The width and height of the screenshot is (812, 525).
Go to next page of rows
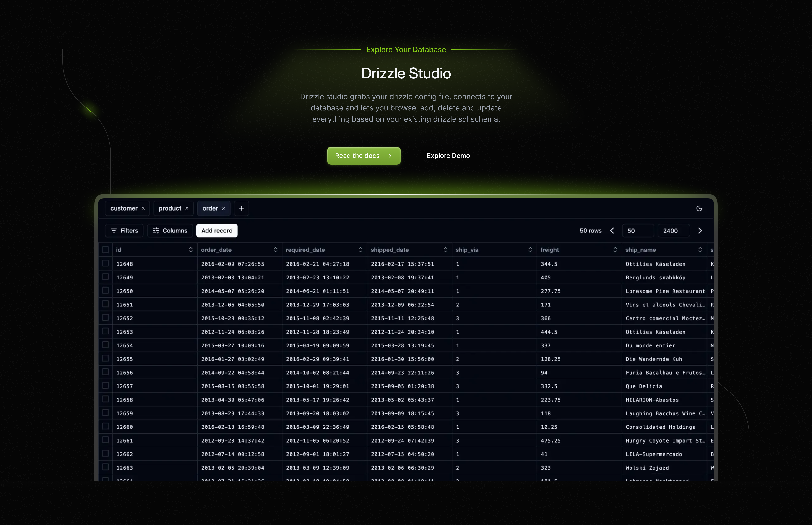pyautogui.click(x=700, y=231)
